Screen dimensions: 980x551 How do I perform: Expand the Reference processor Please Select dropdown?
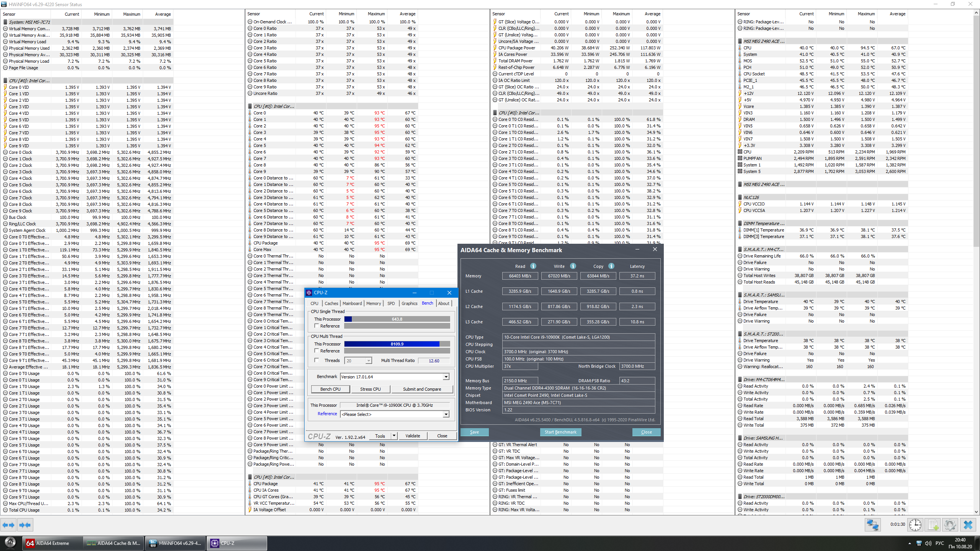tap(446, 414)
